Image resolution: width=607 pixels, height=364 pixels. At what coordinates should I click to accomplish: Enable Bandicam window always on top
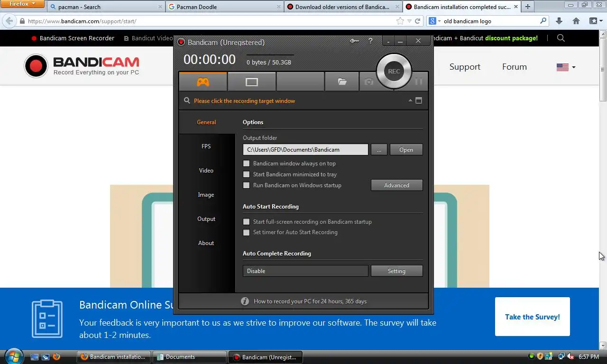point(246,164)
